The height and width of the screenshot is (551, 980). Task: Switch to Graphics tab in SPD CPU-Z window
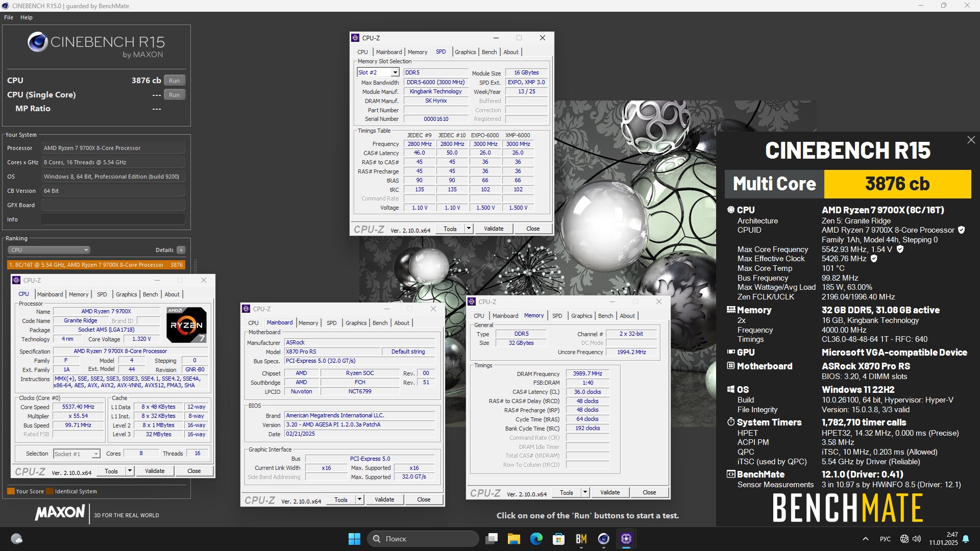465,52
